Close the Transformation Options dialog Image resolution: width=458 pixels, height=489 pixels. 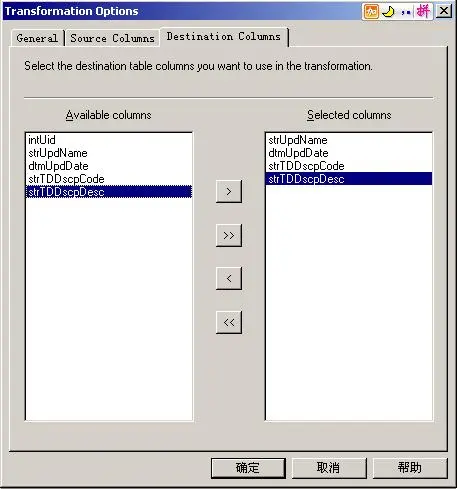pyautogui.click(x=444, y=11)
